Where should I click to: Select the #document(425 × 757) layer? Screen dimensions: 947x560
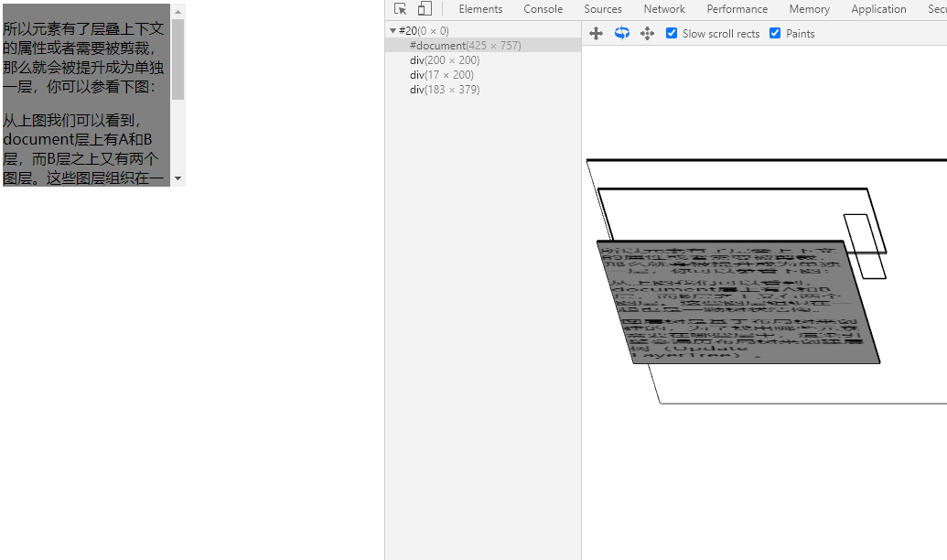pos(483,46)
